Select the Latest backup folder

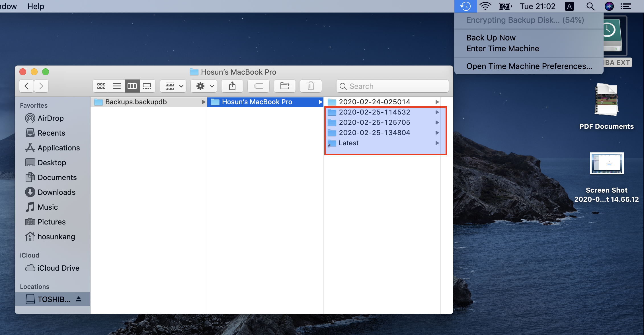click(348, 143)
